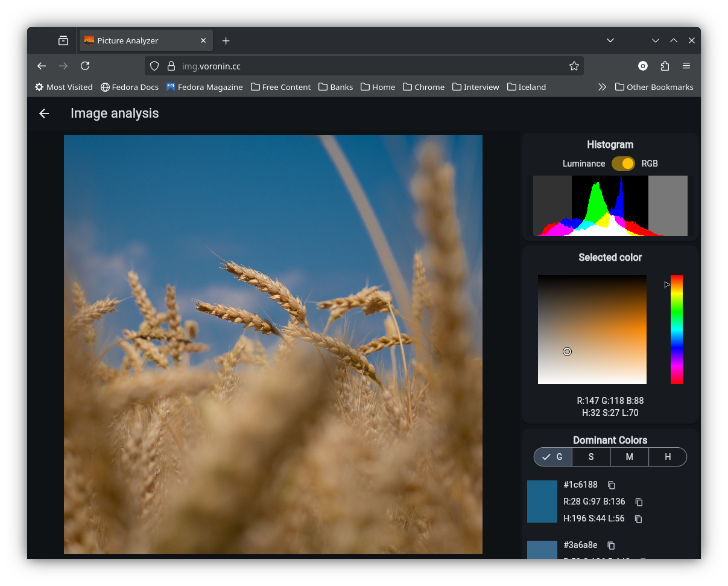Copy the hex value #3a6a8e
This screenshot has width=728, height=586.
[x=611, y=546]
